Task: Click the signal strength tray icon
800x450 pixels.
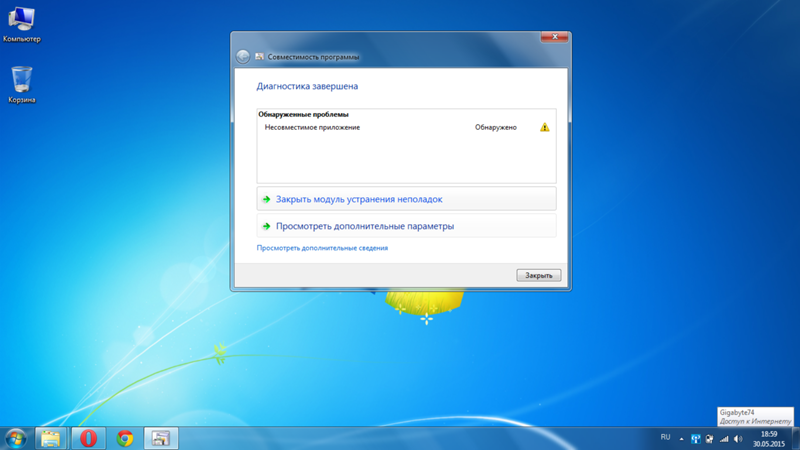Action: coord(724,439)
